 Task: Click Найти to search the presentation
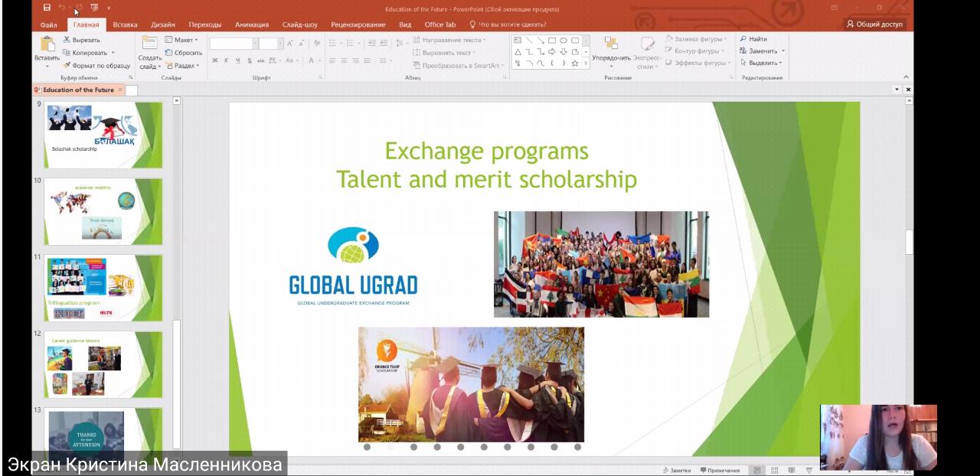pos(753,39)
